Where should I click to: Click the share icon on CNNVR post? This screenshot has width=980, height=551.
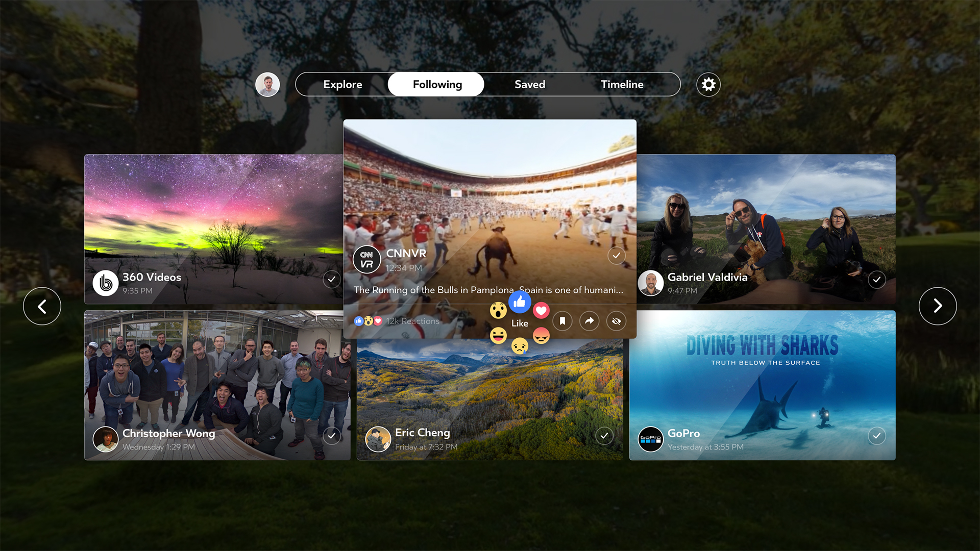[x=590, y=320]
